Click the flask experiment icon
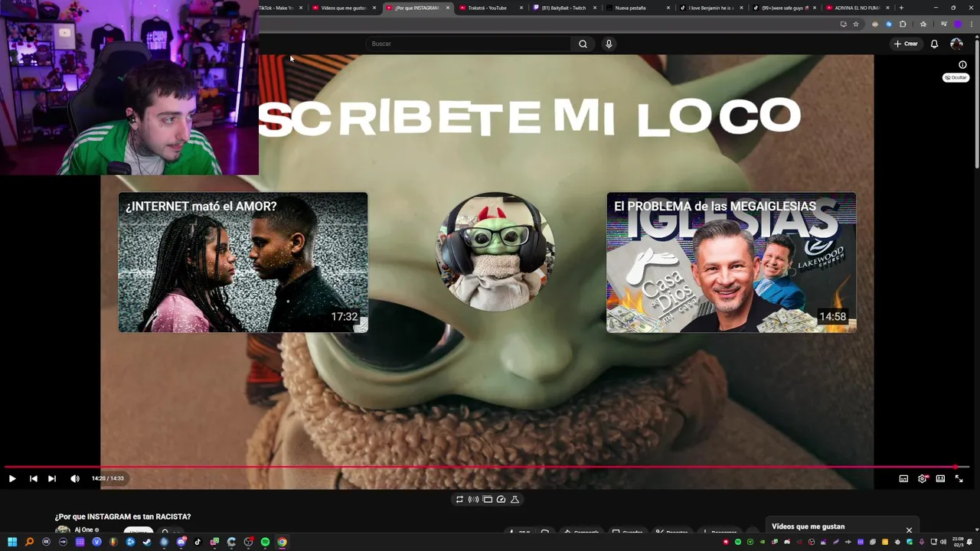Screen dimensions: 980x551 pos(514,499)
